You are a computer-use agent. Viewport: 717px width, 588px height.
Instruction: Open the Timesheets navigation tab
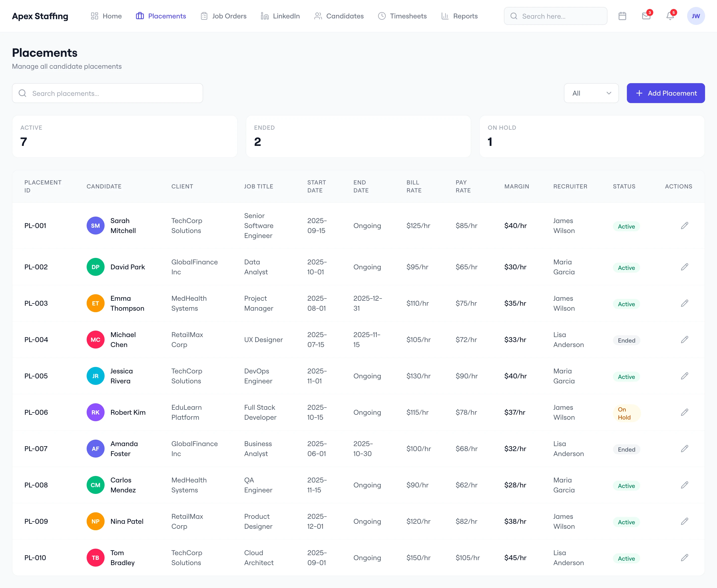point(402,16)
